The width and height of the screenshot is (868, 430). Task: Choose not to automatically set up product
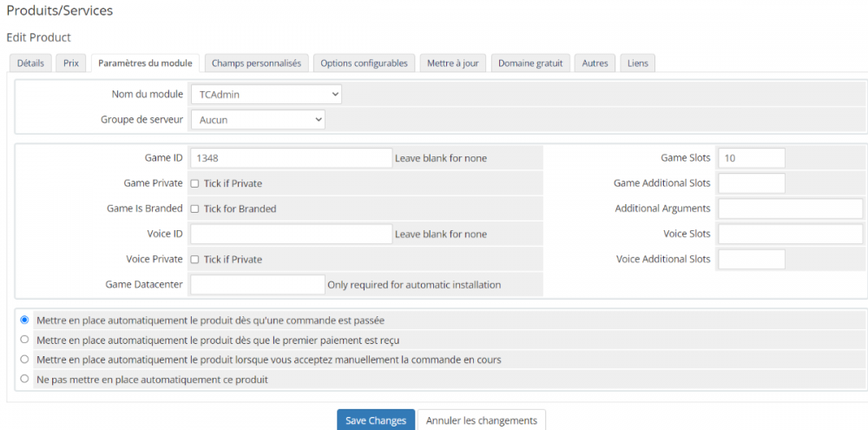tap(24, 379)
